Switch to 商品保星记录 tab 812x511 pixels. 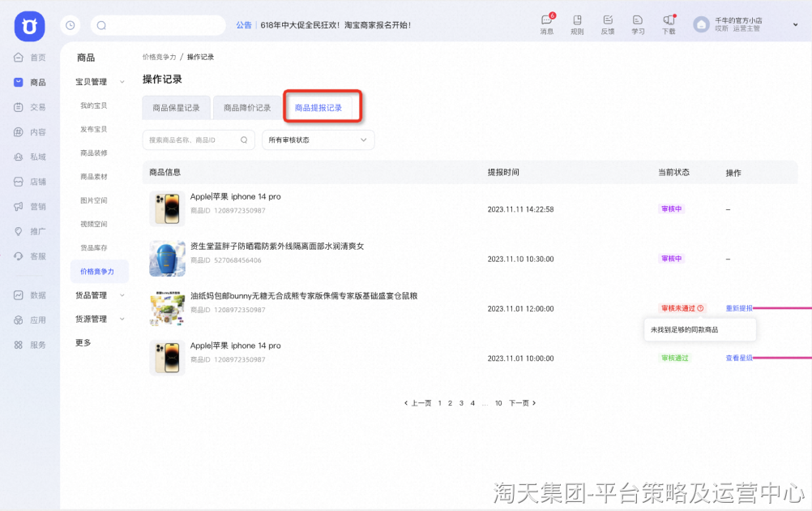pyautogui.click(x=176, y=108)
